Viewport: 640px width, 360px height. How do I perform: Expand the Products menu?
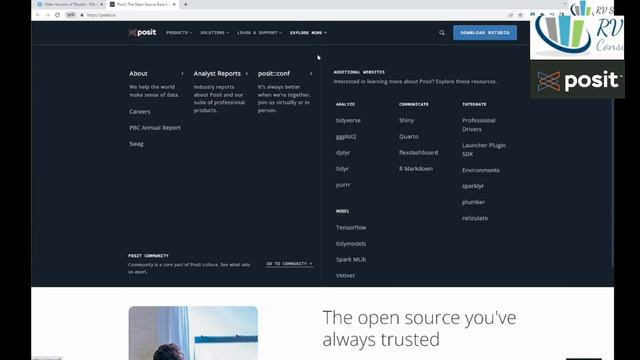[x=179, y=33]
